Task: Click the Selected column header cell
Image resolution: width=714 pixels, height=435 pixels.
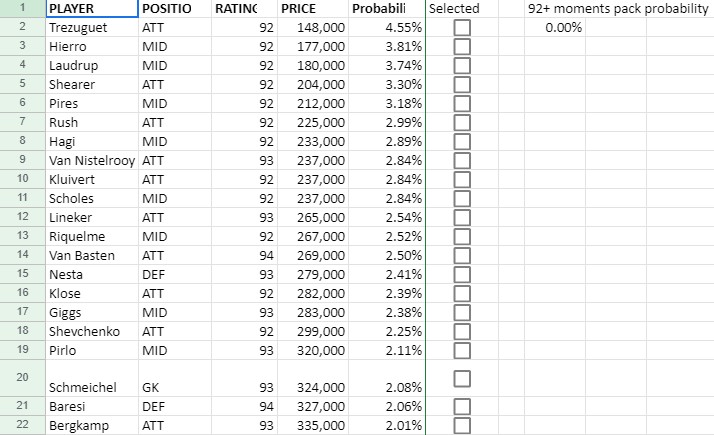Action: tap(462, 8)
